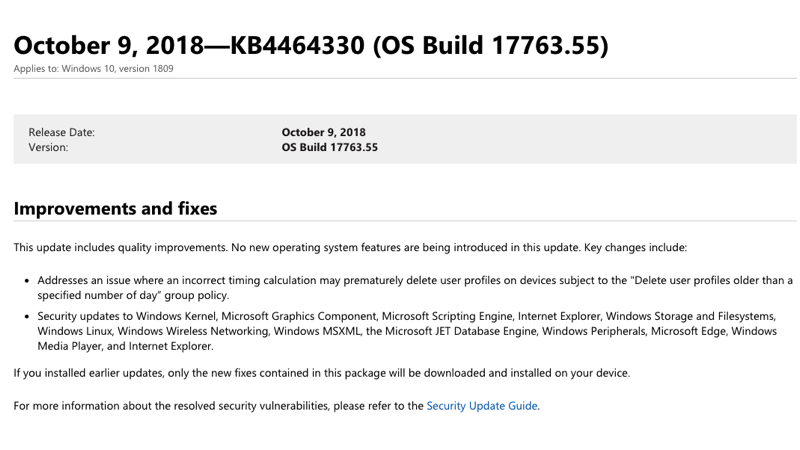Viewport: 800px width, 450px height.
Task: Select the bold October 9, 2018 release date value
Action: coord(323,132)
